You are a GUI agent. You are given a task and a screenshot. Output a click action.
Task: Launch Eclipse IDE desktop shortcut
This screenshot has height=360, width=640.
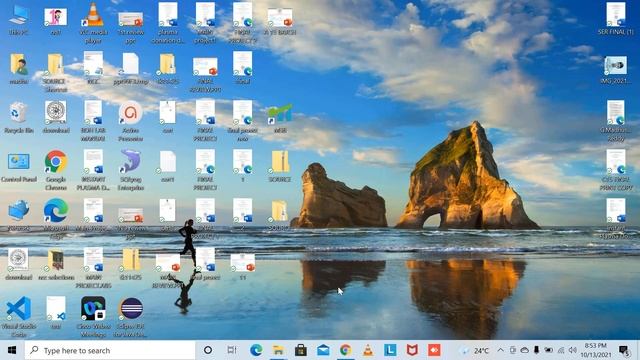131,316
